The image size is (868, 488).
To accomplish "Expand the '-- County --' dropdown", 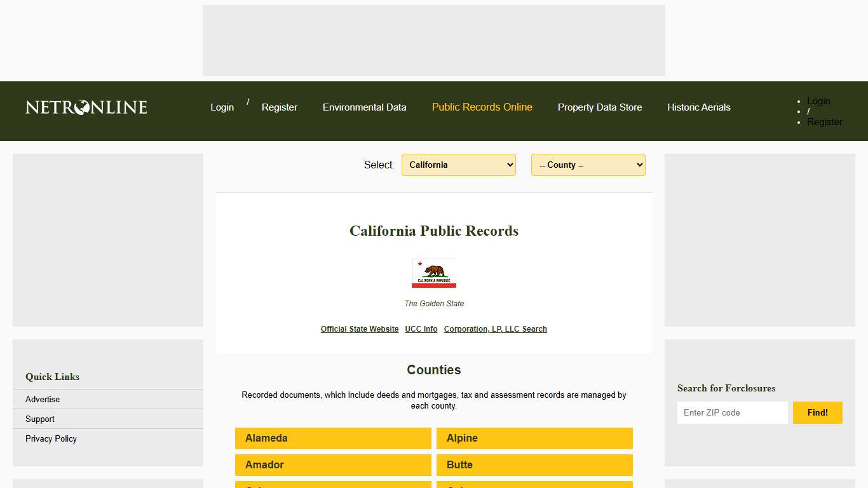I will (588, 165).
